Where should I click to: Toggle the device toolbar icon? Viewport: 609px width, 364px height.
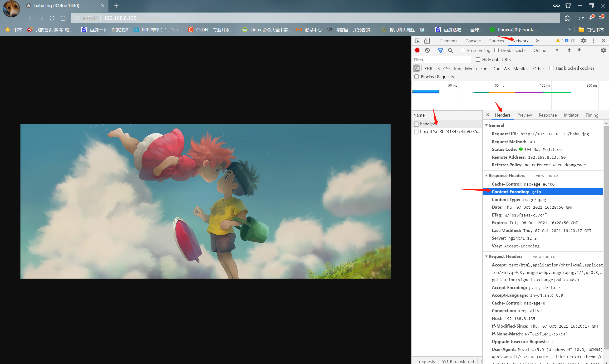427,41
